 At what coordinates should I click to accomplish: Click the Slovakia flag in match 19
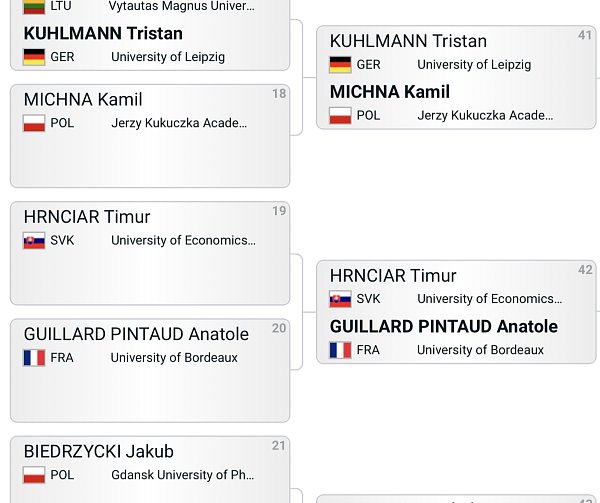pos(34,241)
